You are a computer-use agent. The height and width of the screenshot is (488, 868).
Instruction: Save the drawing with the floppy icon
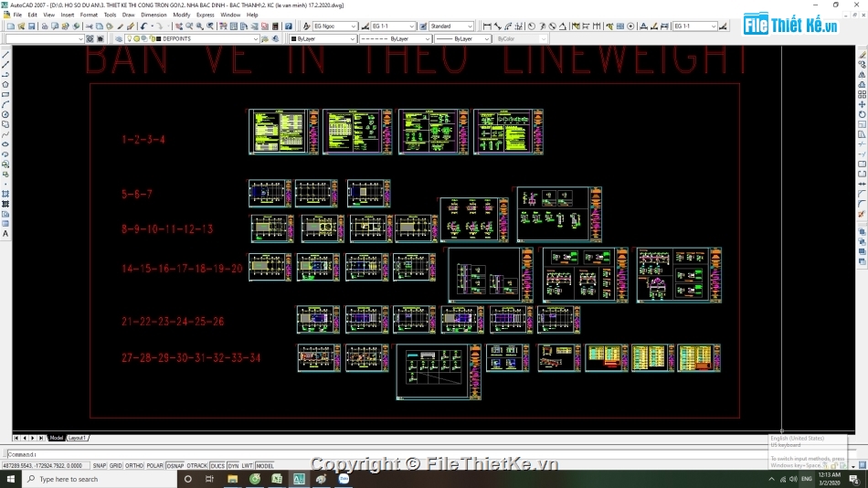tap(32, 26)
